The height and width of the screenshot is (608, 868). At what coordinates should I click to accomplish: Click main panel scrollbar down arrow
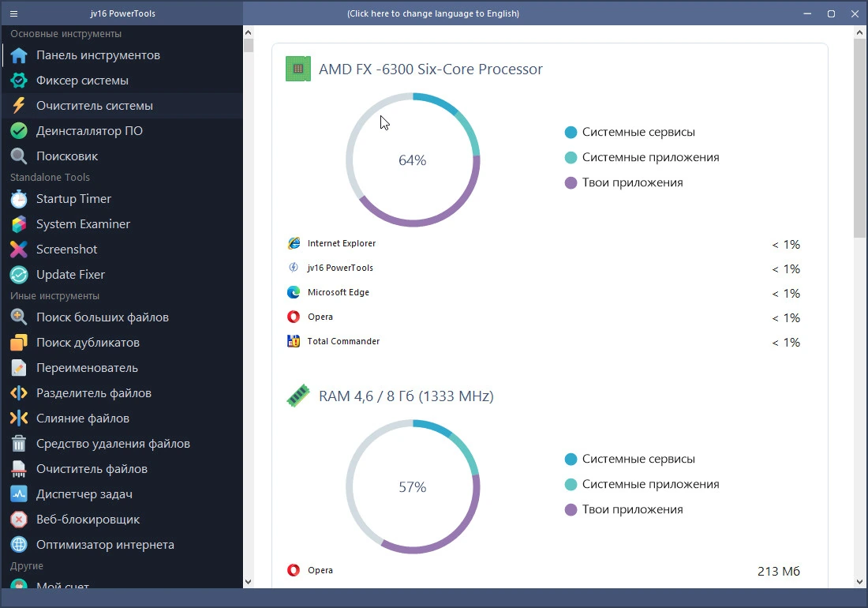pos(859,581)
